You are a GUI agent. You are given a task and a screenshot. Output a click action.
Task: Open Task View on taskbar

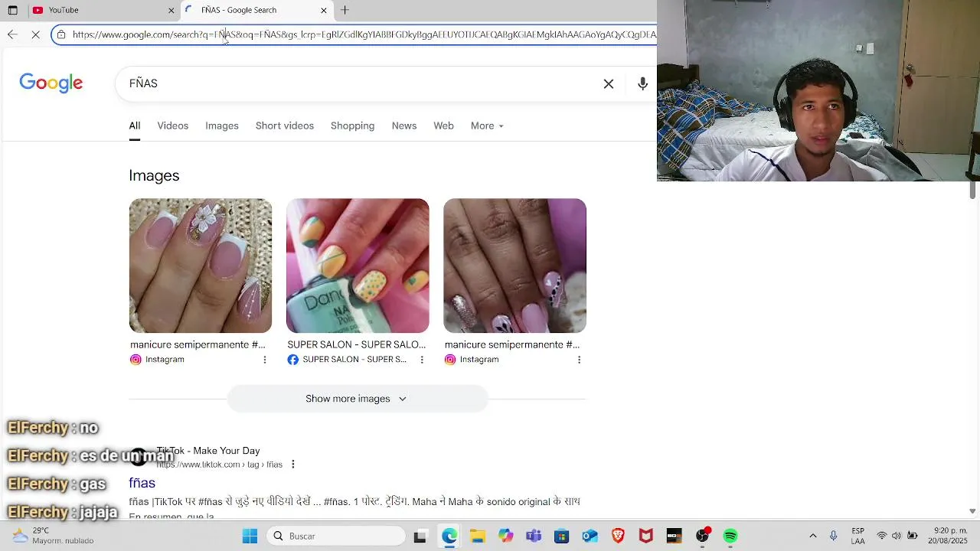pyautogui.click(x=420, y=536)
